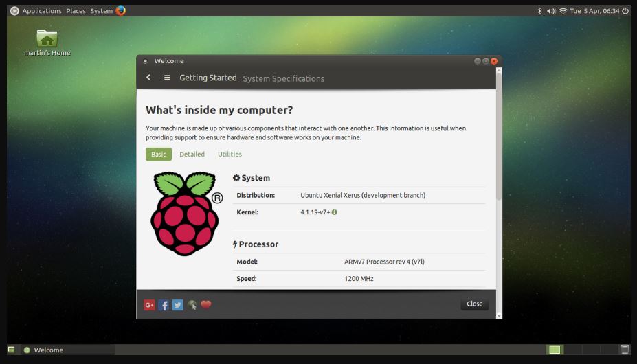Click the 1200 MHz speed value
The height and width of the screenshot is (364, 637).
(x=359, y=279)
